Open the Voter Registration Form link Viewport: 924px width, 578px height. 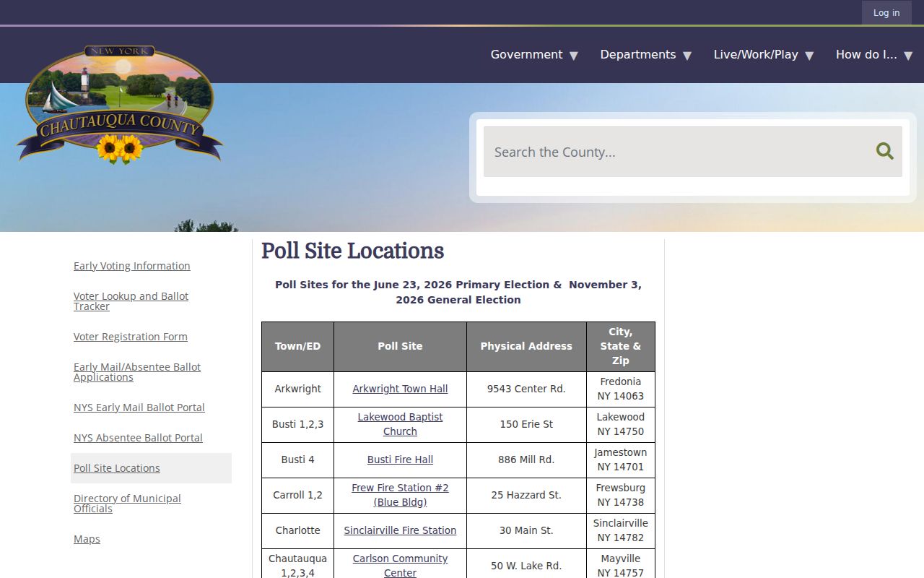(131, 337)
